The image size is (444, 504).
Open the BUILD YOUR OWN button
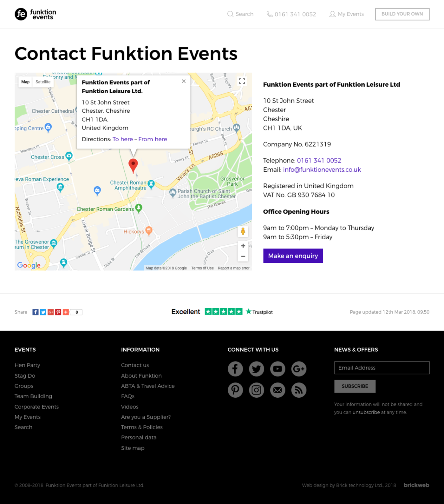402,14
